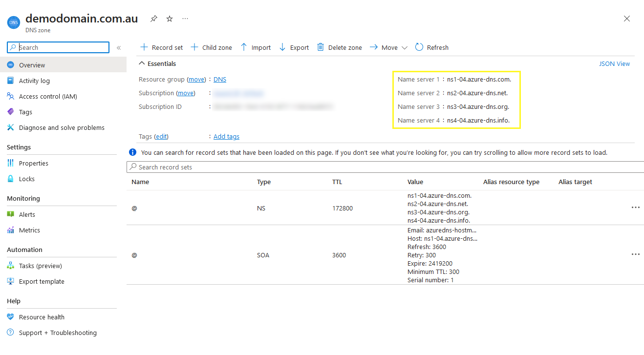The width and height of the screenshot is (644, 355).
Task: Open Access control (IAM) menu item
Action: pos(48,96)
